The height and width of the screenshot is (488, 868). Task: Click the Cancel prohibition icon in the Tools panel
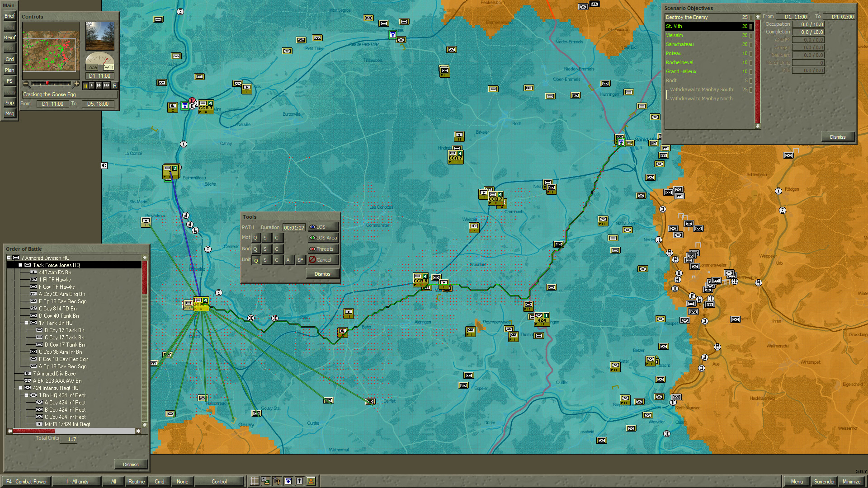tap(312, 259)
